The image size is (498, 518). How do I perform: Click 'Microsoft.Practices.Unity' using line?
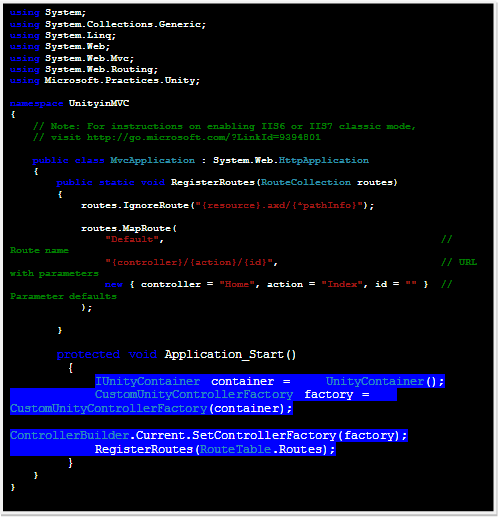pos(105,80)
